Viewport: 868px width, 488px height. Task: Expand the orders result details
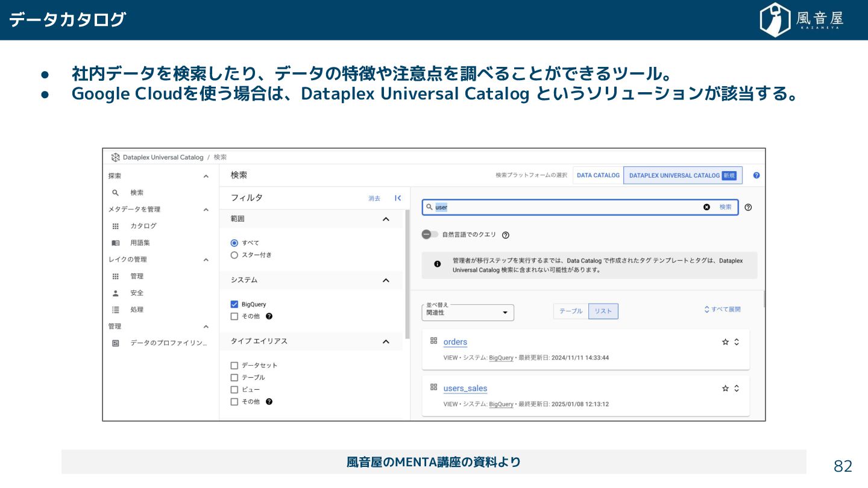737,342
